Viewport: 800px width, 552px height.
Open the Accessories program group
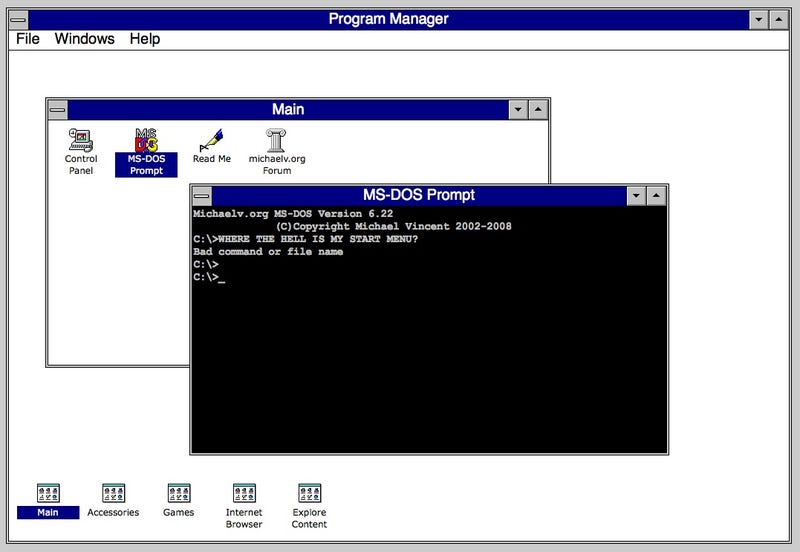pos(113,500)
